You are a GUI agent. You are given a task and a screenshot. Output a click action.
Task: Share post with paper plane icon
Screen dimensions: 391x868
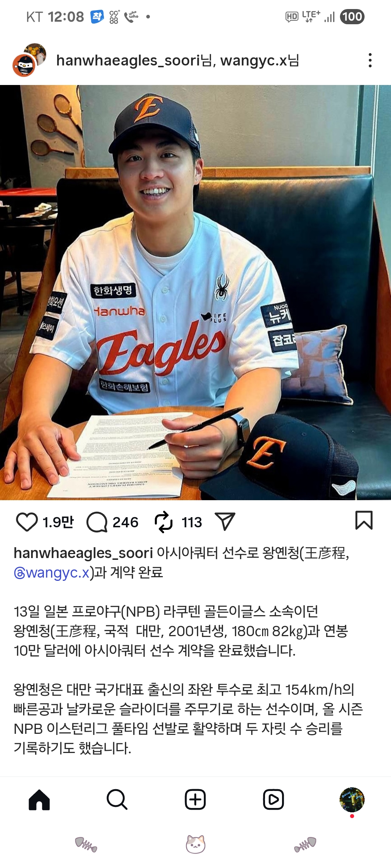coord(225,522)
